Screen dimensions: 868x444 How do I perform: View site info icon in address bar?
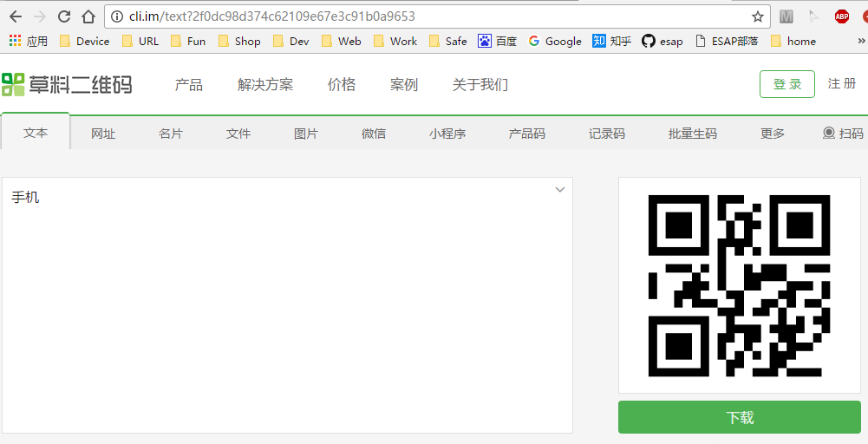point(117,16)
